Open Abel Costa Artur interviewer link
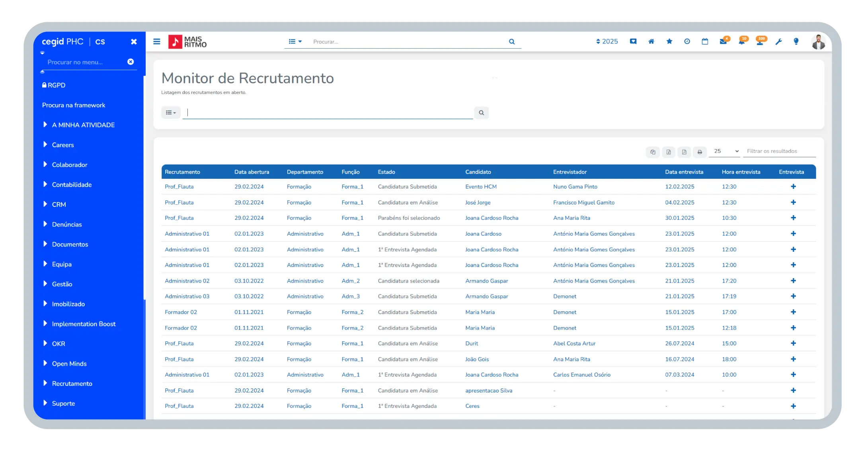868x451 pixels. click(574, 343)
